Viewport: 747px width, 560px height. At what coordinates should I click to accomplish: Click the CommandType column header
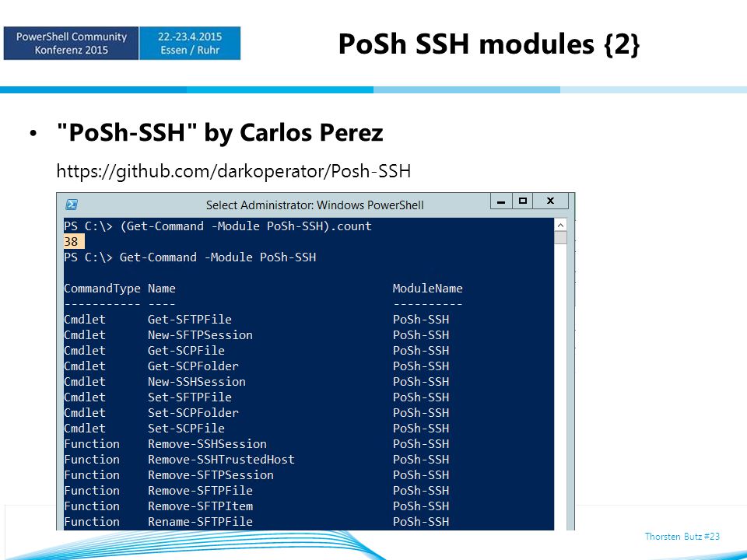[102, 289]
